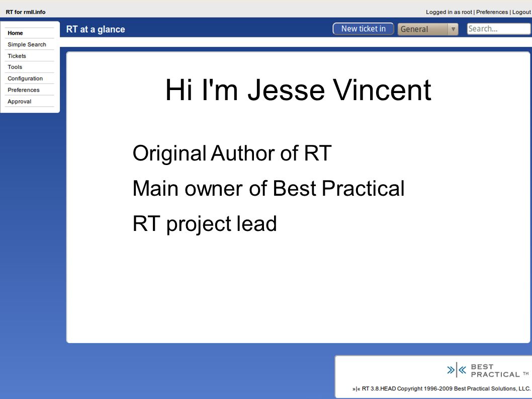
Task: Focus the Search input field
Action: coord(499,29)
